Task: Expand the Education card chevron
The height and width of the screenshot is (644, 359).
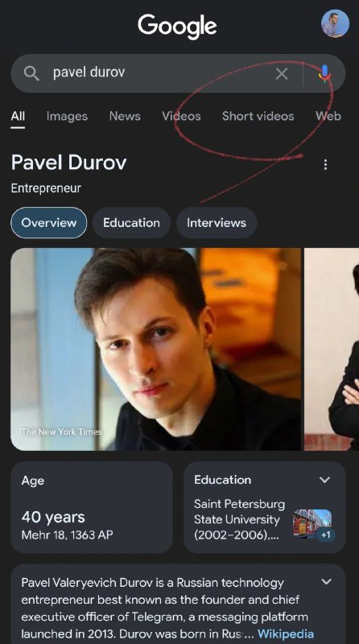Action: pos(325,480)
